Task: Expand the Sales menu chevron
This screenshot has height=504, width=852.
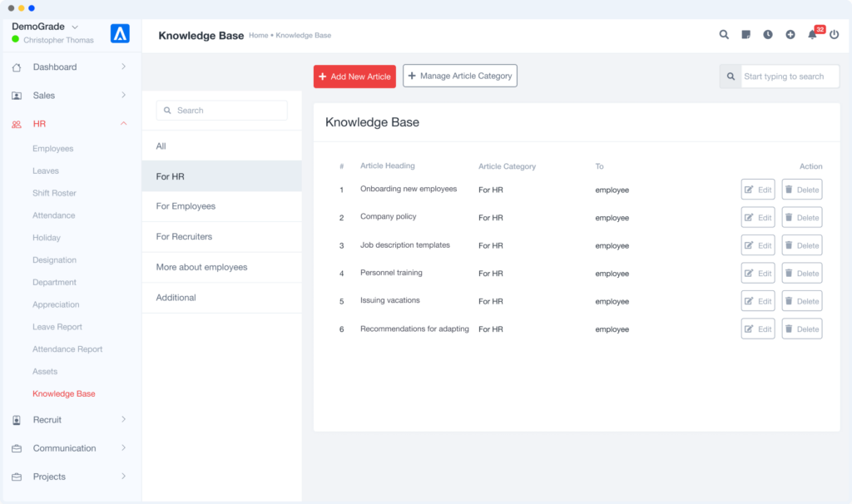Action: coord(123,95)
